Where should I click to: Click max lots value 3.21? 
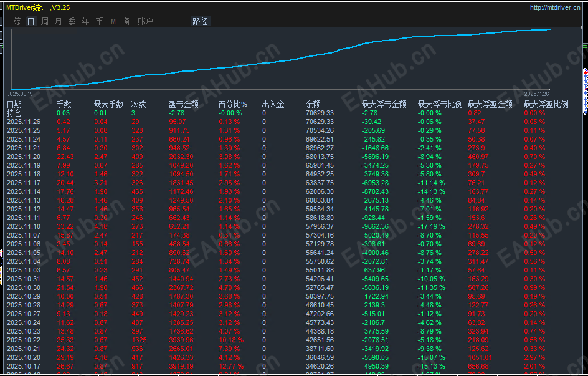pyautogui.click(x=100, y=183)
